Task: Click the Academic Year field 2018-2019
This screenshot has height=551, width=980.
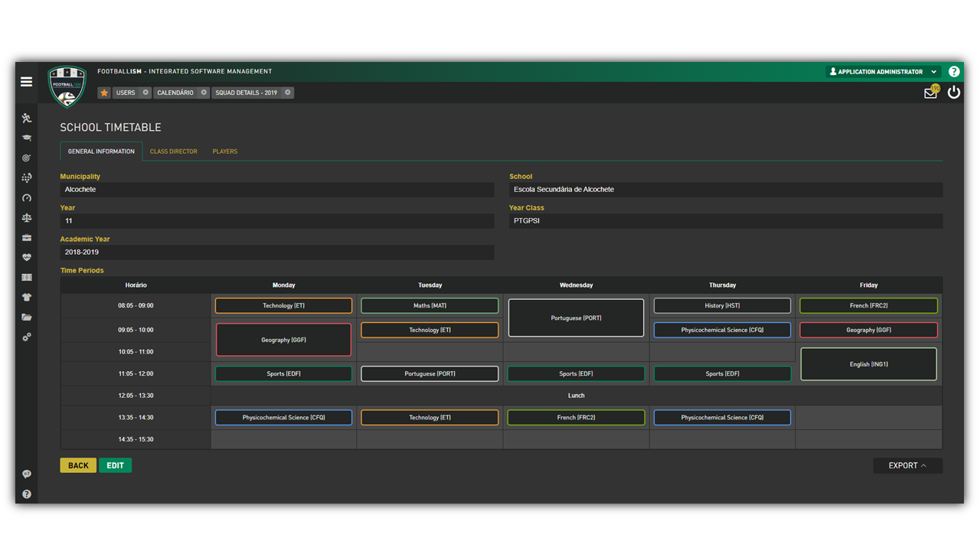Action: click(x=277, y=252)
